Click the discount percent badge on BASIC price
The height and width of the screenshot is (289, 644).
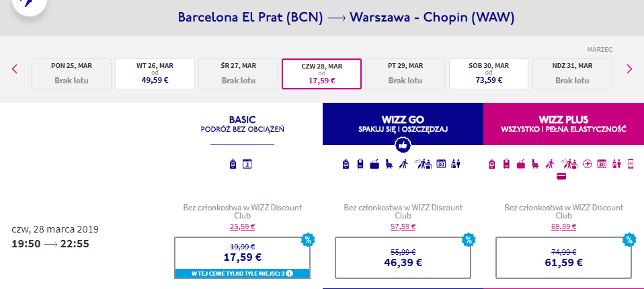308,240
